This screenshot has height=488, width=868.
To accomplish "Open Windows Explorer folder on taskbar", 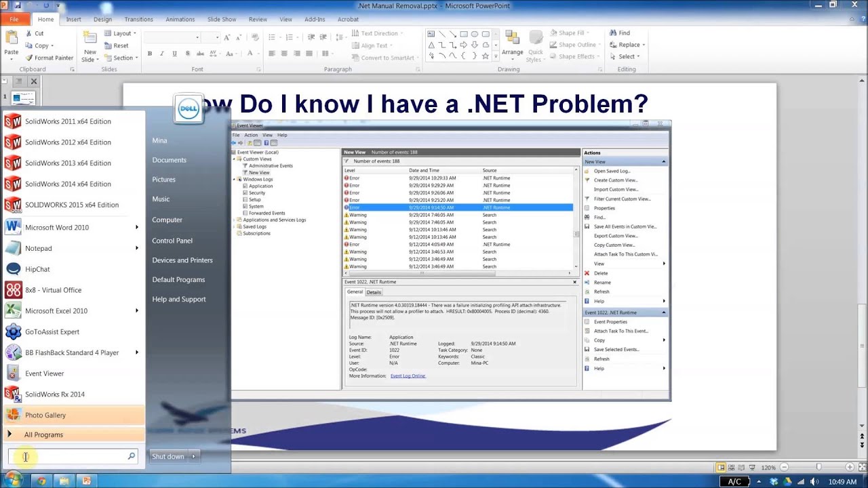I will pyautogui.click(x=64, y=481).
